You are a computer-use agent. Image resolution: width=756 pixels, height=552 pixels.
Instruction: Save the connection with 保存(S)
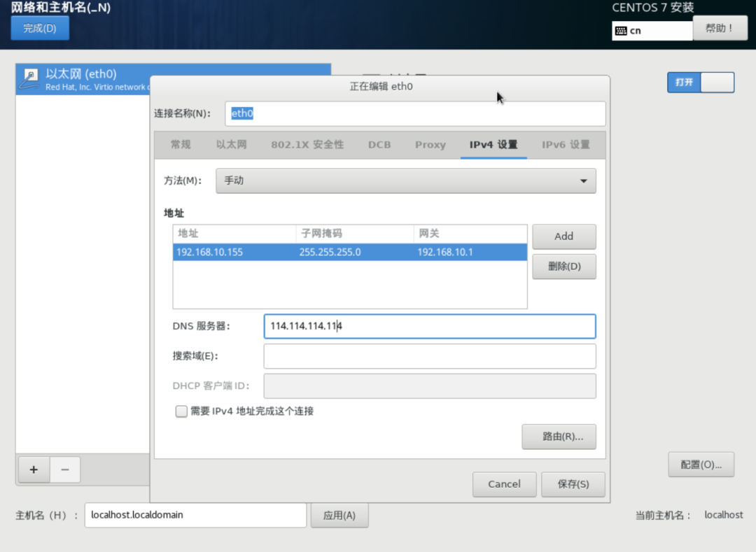(573, 484)
